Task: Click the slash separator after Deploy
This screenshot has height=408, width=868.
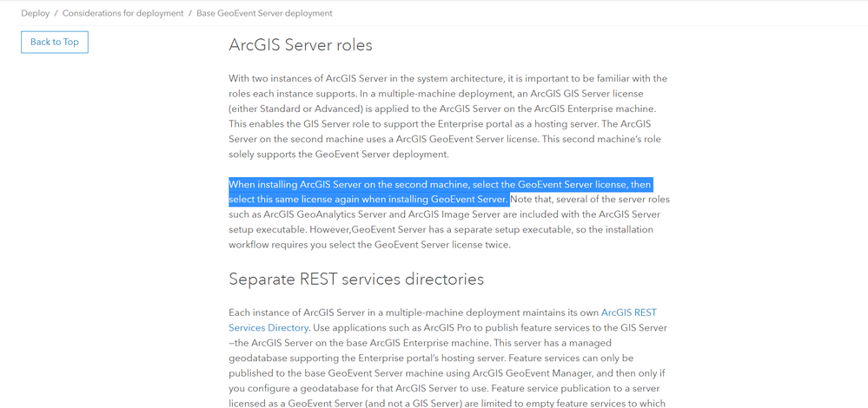Action: coord(56,13)
